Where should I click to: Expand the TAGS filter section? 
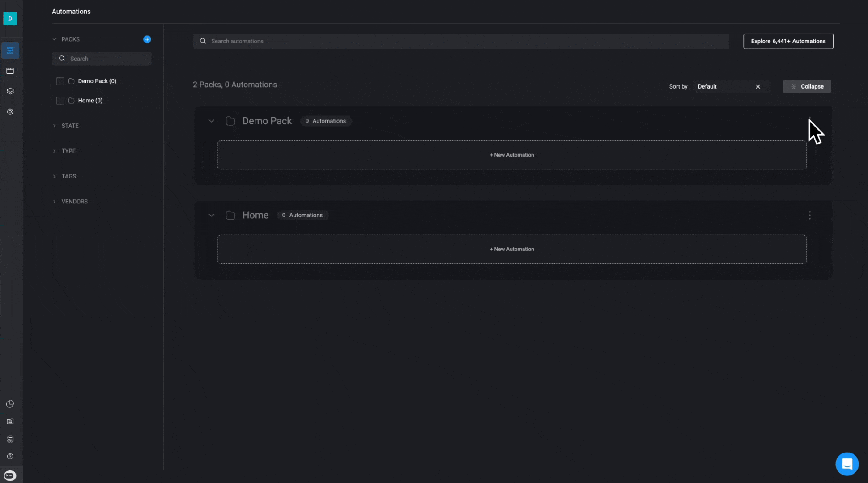pos(68,176)
